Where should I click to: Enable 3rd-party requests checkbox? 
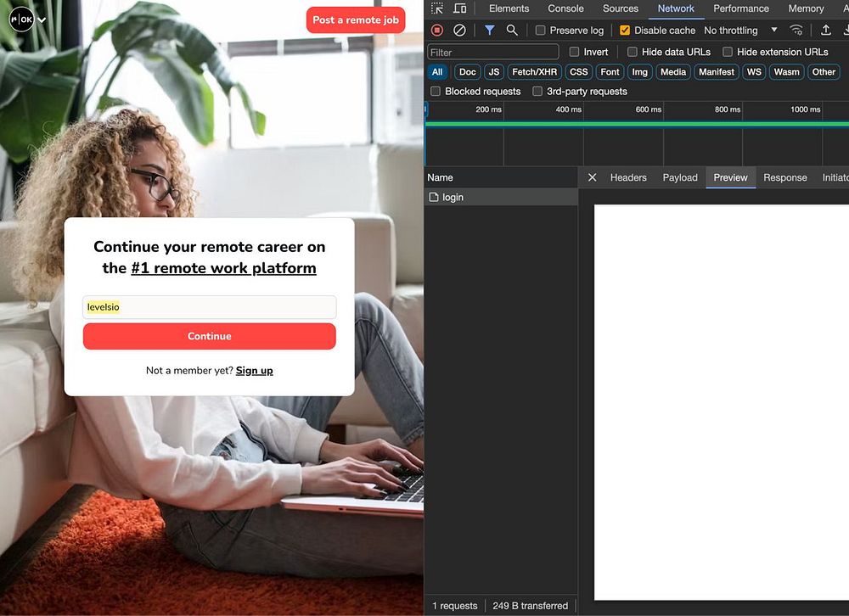click(537, 91)
